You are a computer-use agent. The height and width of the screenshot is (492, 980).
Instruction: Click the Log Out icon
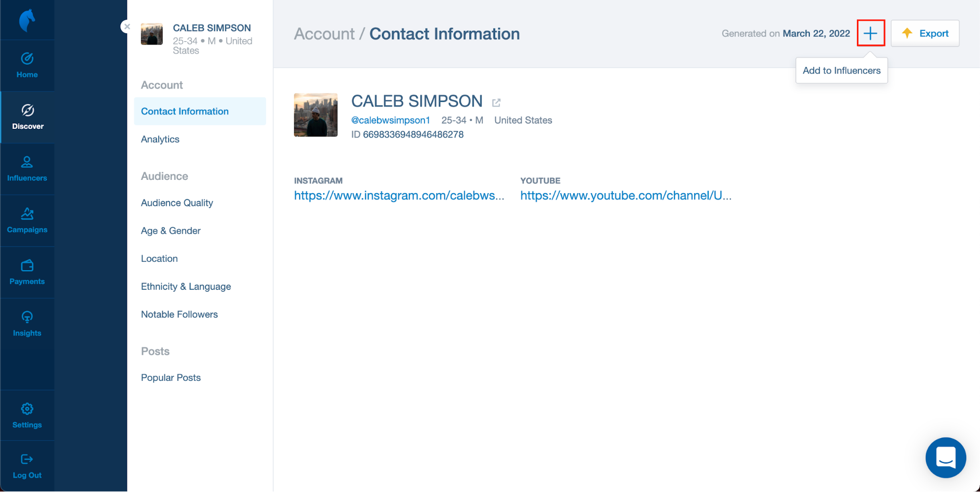[27, 459]
